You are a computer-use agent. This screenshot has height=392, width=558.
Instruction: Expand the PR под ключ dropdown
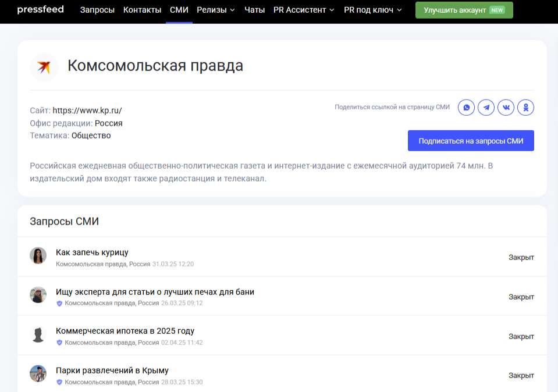coord(372,10)
